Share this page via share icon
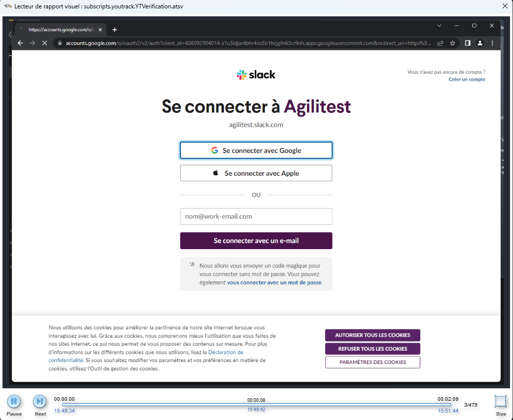 pos(440,43)
